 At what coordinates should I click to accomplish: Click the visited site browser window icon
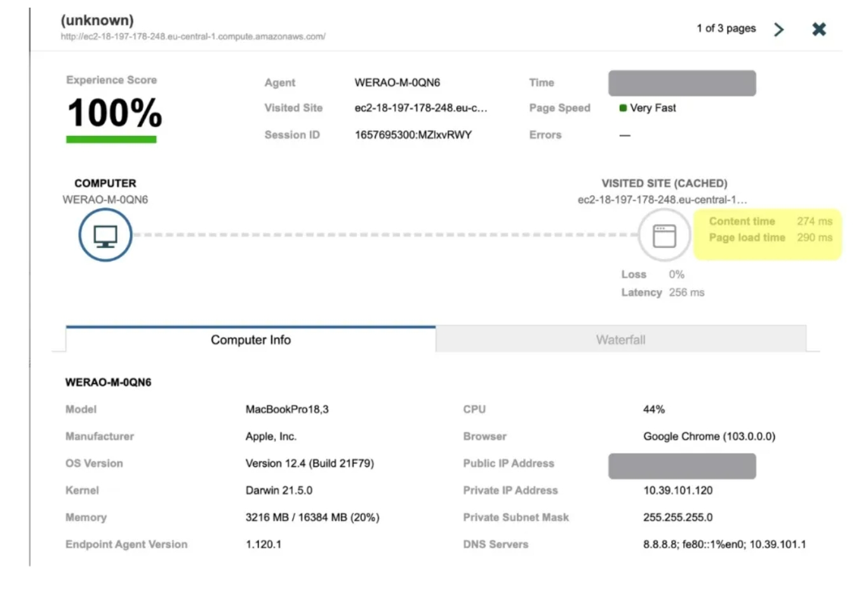pos(664,235)
